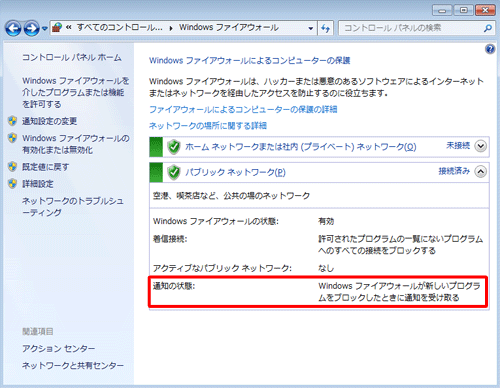Viewport: 500px width, 388px height.
Task: Refresh the page with the refresh button
Action: [x=325, y=28]
